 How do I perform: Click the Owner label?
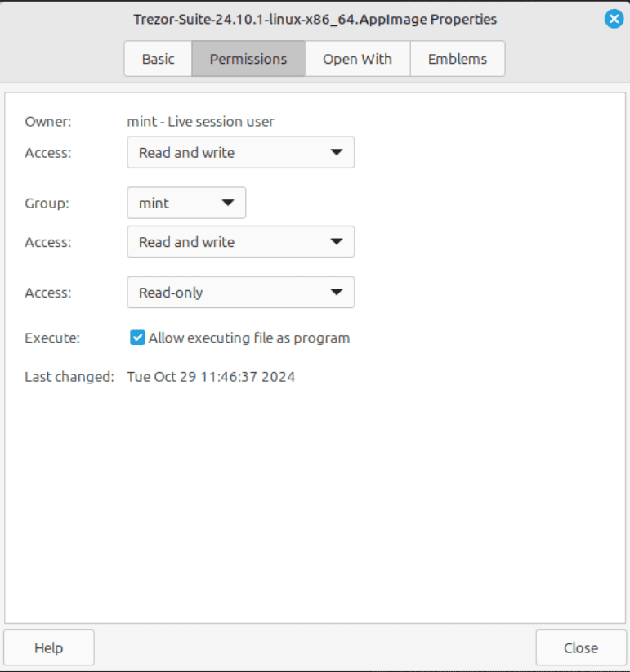48,122
